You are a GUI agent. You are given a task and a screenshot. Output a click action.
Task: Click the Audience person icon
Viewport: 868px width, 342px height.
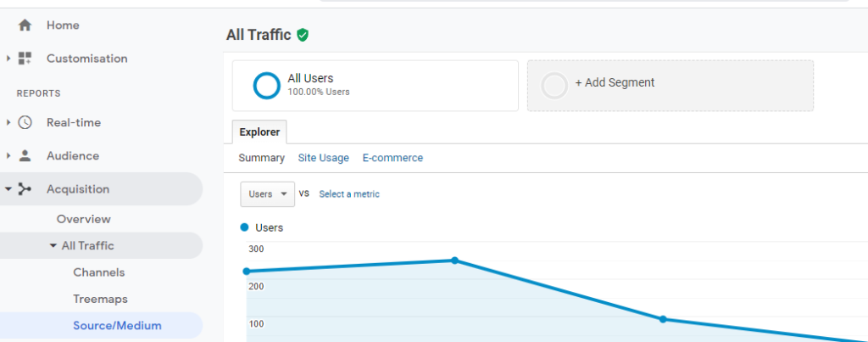pos(25,156)
